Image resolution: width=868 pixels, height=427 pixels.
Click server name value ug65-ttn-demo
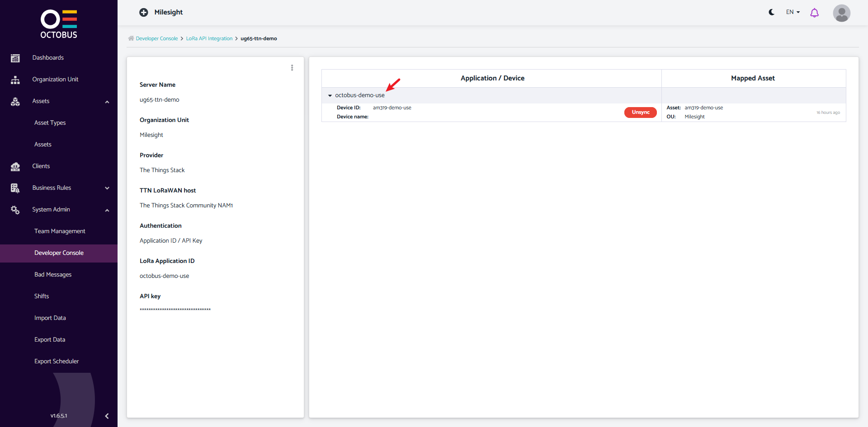point(160,100)
